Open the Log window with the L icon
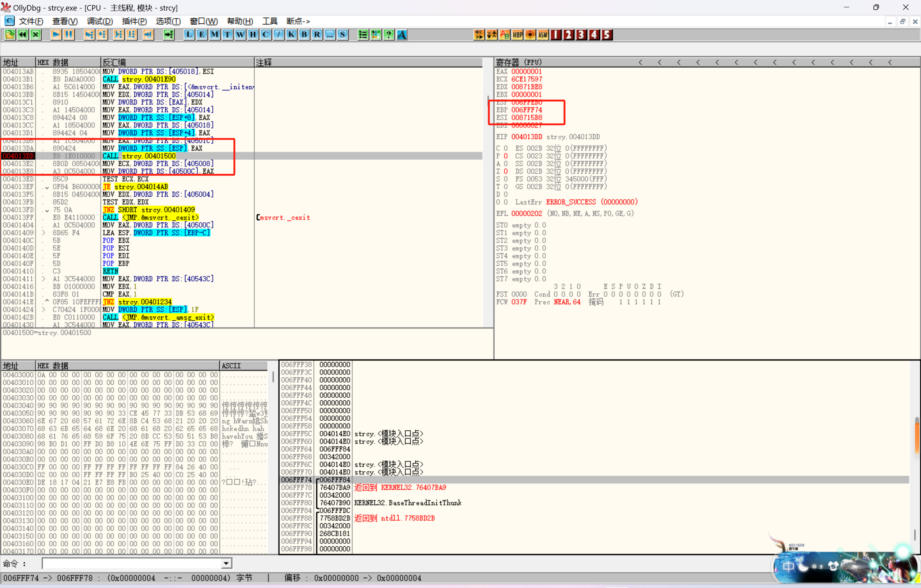Screen dimensions: 921x588 click(189, 35)
